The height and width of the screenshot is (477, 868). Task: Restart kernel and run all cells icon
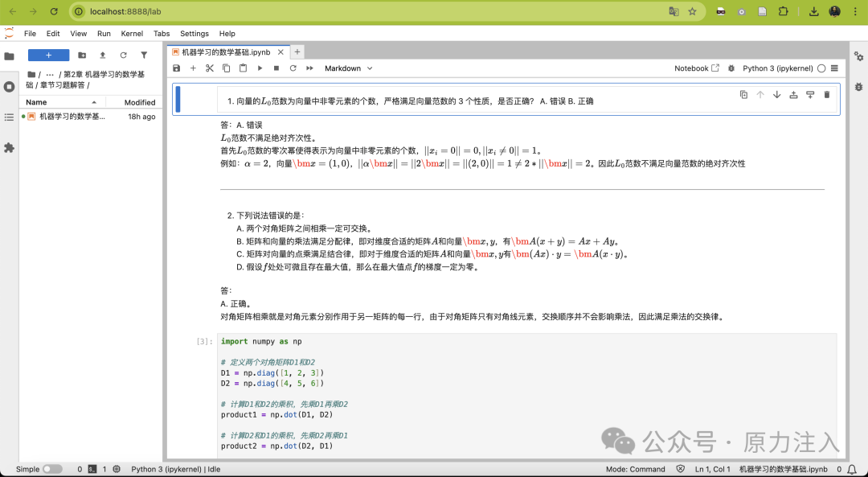(x=309, y=68)
